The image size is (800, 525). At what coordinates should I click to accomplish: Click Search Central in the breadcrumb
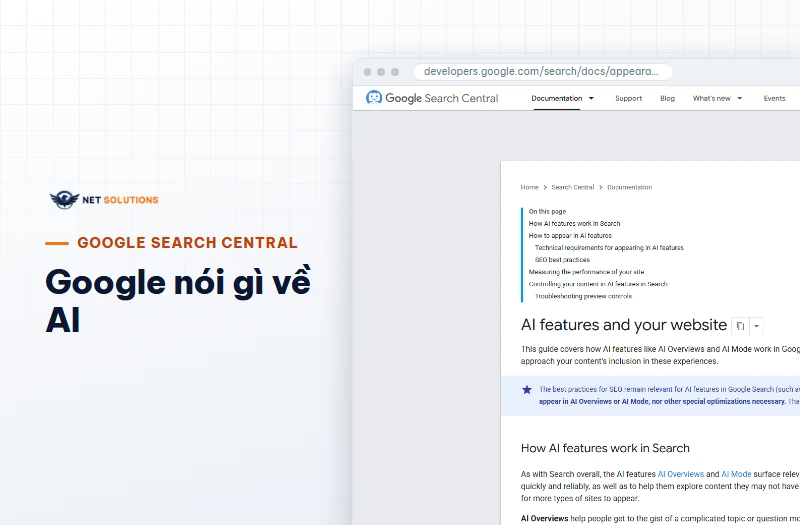pyautogui.click(x=573, y=187)
